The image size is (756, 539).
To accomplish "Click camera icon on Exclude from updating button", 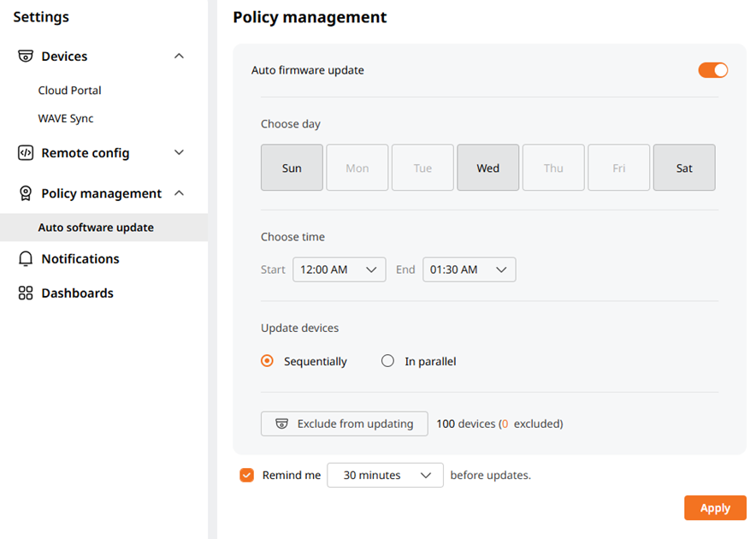I will coord(281,423).
